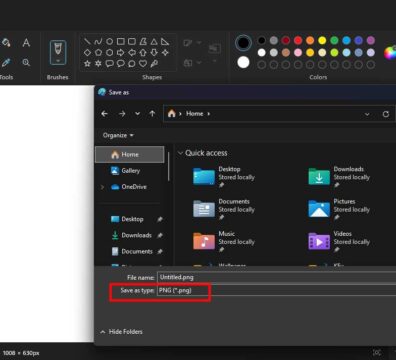The height and width of the screenshot is (360, 396).
Task: Expand the OneDrive tree node
Action: tap(102, 187)
